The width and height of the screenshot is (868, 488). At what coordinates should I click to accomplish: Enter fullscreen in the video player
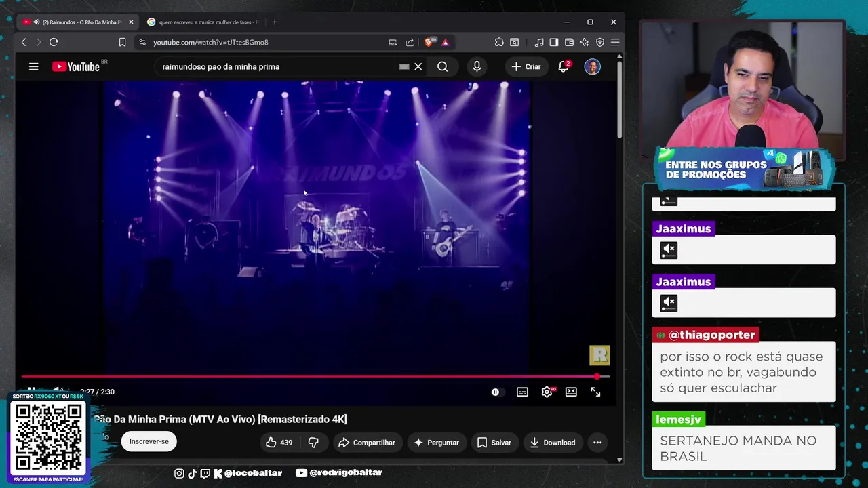pyautogui.click(x=595, y=392)
